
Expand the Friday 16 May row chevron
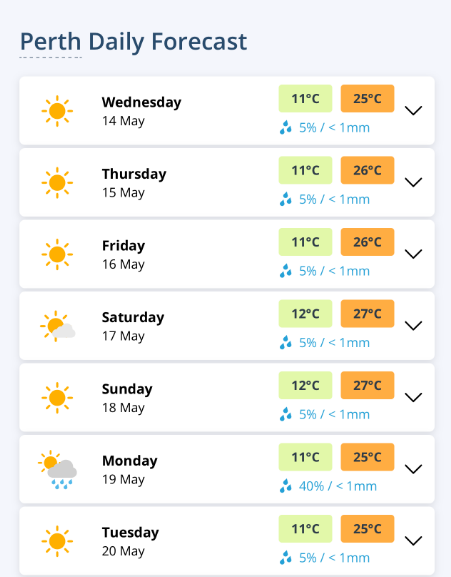coord(413,254)
